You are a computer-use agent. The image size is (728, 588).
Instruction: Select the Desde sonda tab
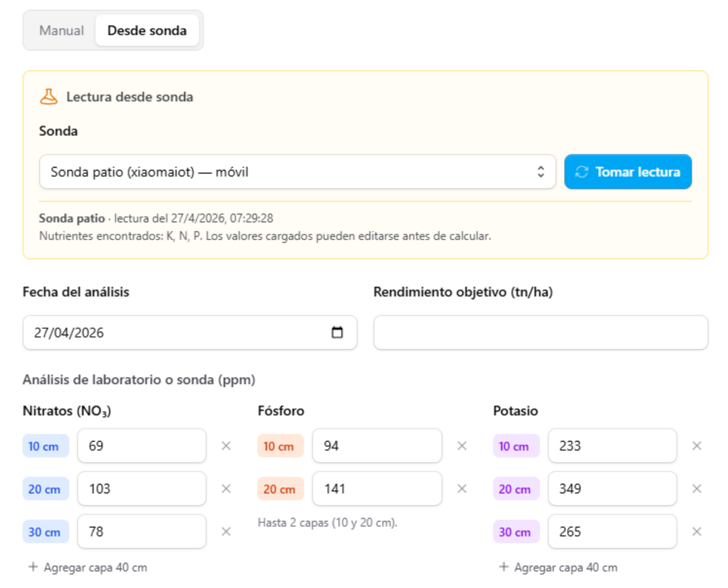coord(147,31)
